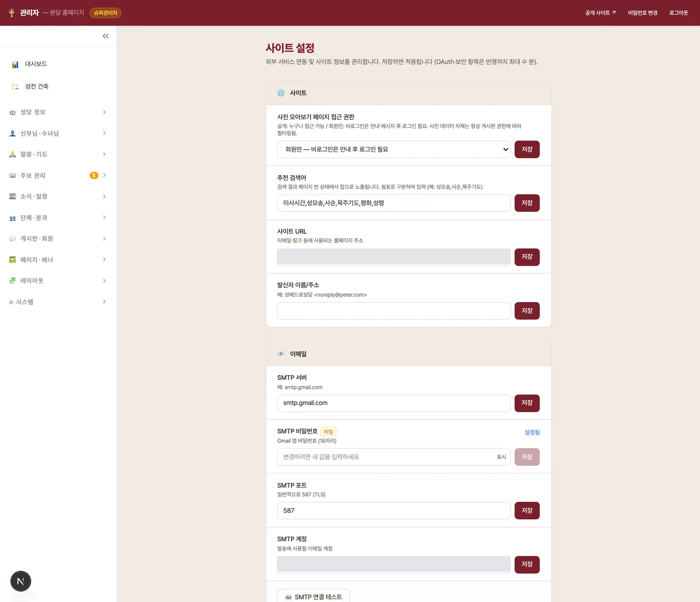Expand the 단체·분과 sidebar group
This screenshot has width=700, height=602.
point(58,218)
